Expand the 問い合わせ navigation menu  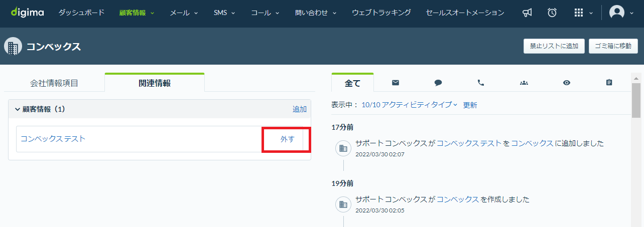tap(315, 13)
